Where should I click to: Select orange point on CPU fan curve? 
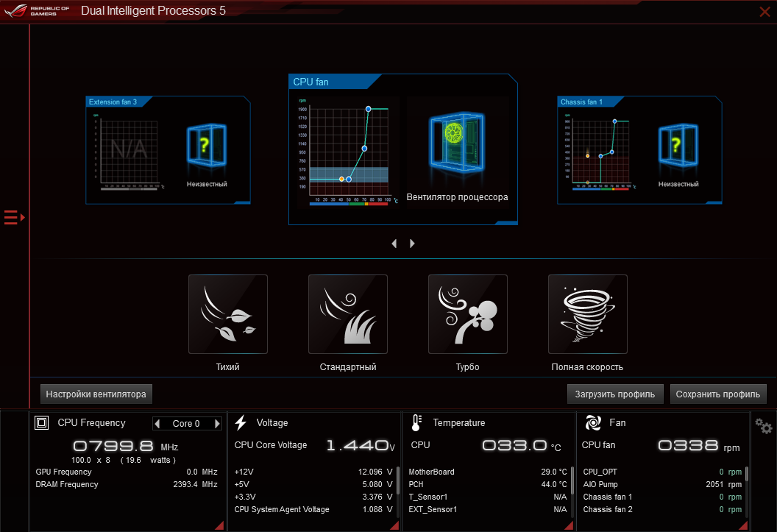click(x=341, y=179)
